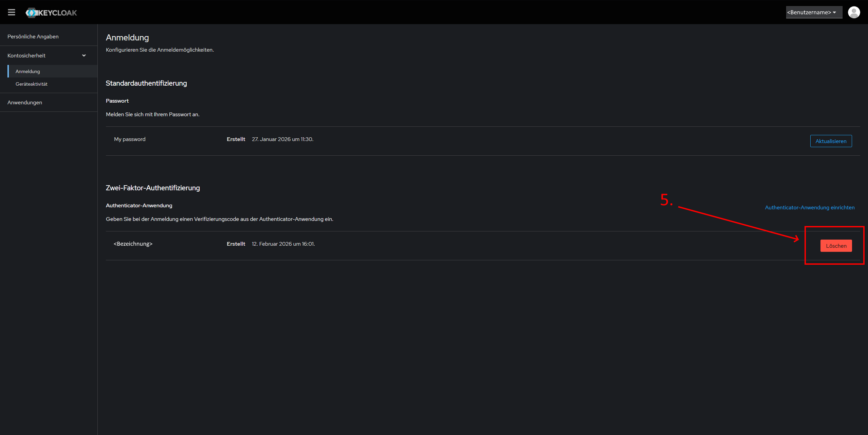The height and width of the screenshot is (435, 868).
Task: Click the hamburger menu icon
Action: tap(12, 13)
